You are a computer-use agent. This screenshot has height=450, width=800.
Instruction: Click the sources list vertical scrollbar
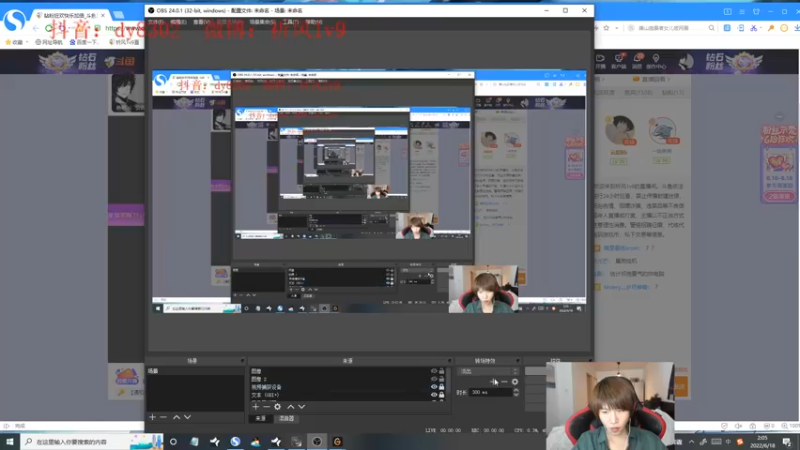click(x=448, y=383)
